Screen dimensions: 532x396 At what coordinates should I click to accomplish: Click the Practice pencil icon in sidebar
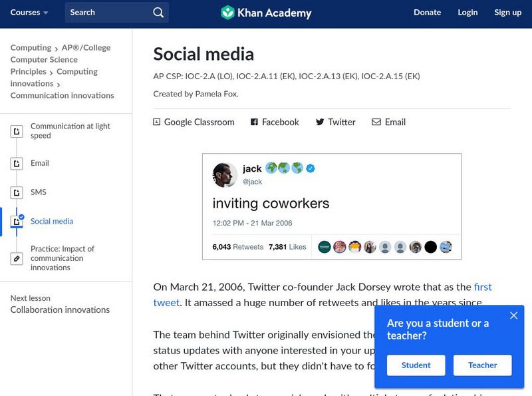pyautogui.click(x=17, y=258)
